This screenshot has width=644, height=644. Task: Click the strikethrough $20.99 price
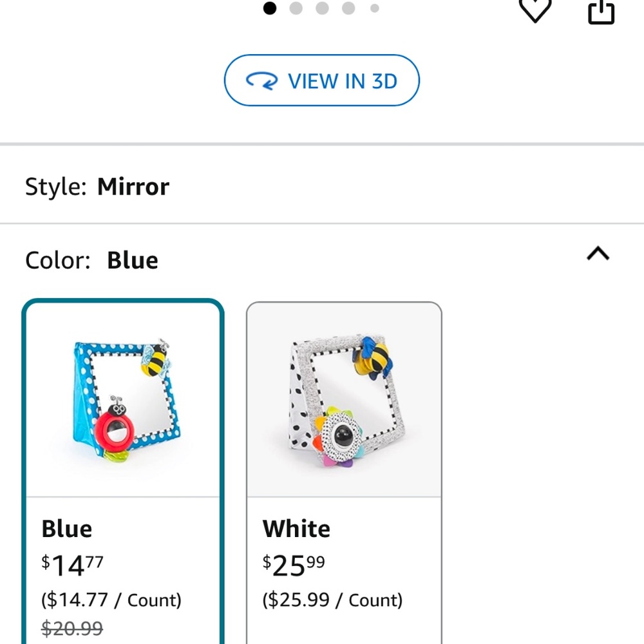click(72, 628)
